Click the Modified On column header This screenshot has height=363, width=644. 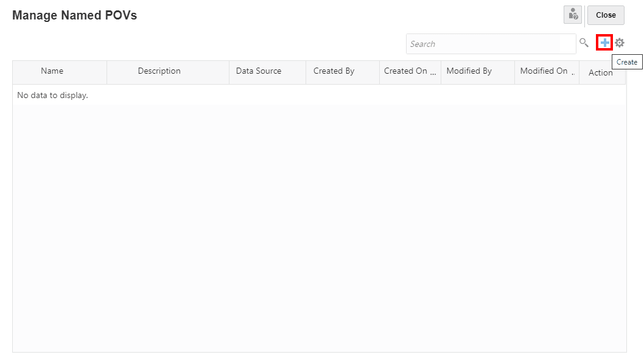[x=547, y=72]
